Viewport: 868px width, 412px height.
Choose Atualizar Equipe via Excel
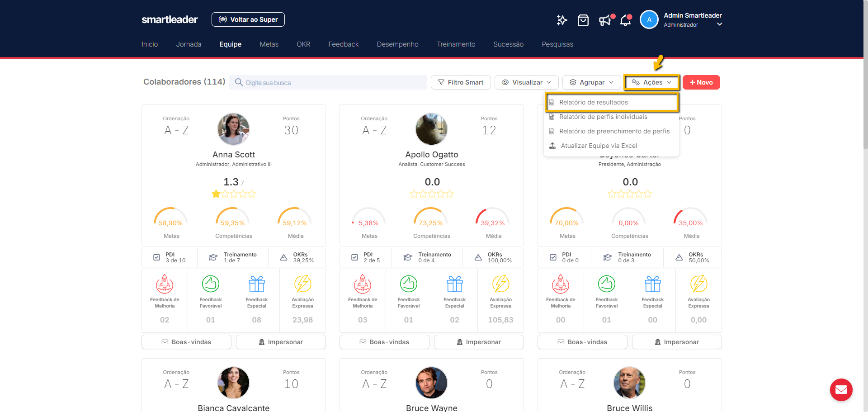click(612, 146)
